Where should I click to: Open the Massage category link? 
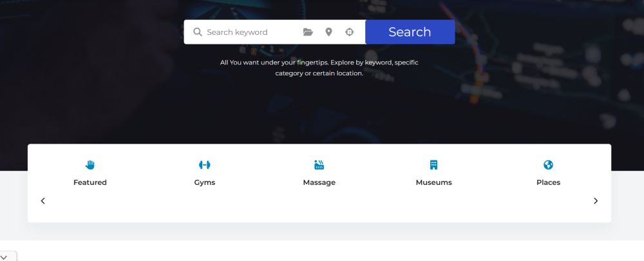coord(319,182)
